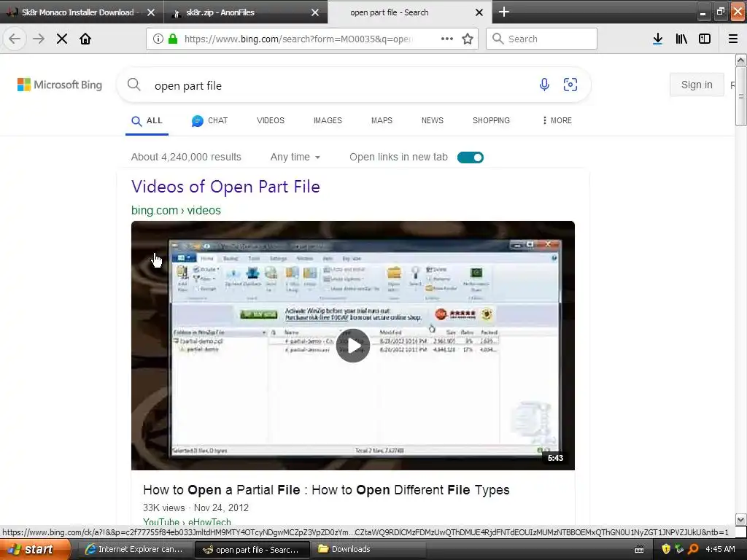Show site information icon in address bar

coord(158,39)
